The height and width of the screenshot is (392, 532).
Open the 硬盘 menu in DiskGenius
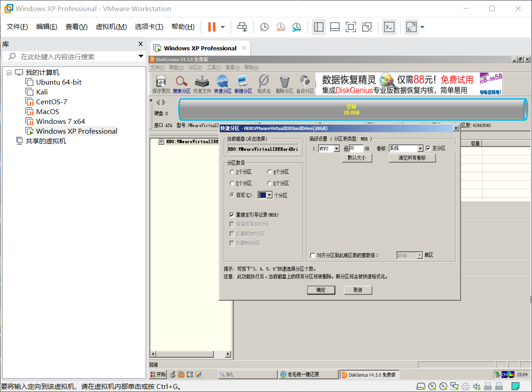[177, 67]
